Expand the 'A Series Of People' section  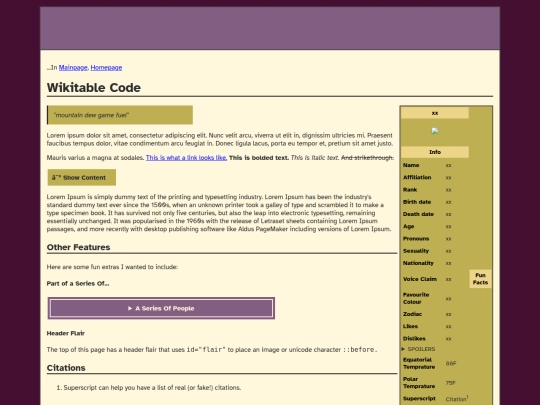[x=161, y=308]
